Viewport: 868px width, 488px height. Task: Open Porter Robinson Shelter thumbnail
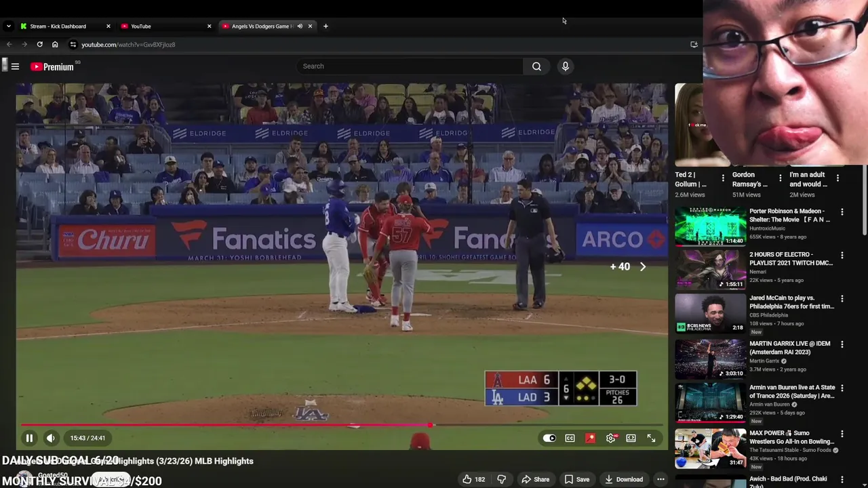[710, 226]
